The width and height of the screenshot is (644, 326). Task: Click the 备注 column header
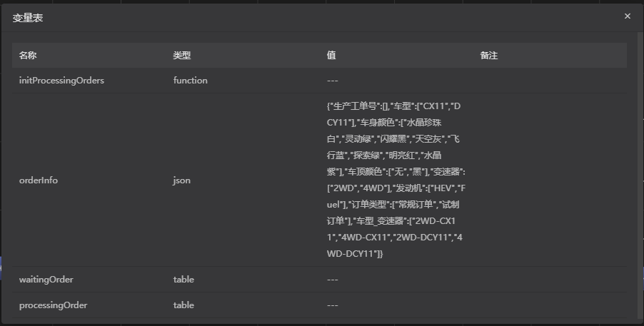pyautogui.click(x=489, y=56)
